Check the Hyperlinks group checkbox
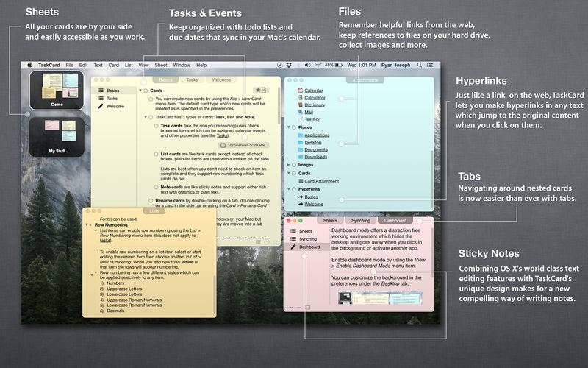Screen dimensions: 588x368 [x=294, y=189]
